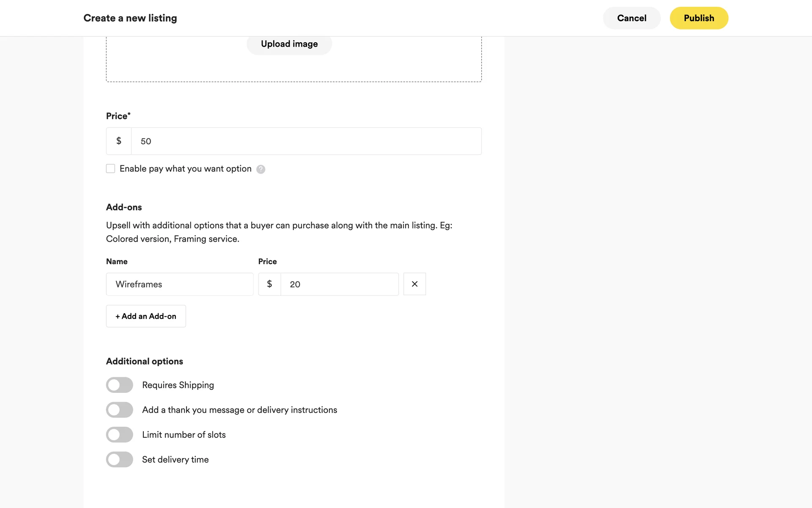Click the Create a new listing heading
Viewport: 812px width, 508px height.
130,18
